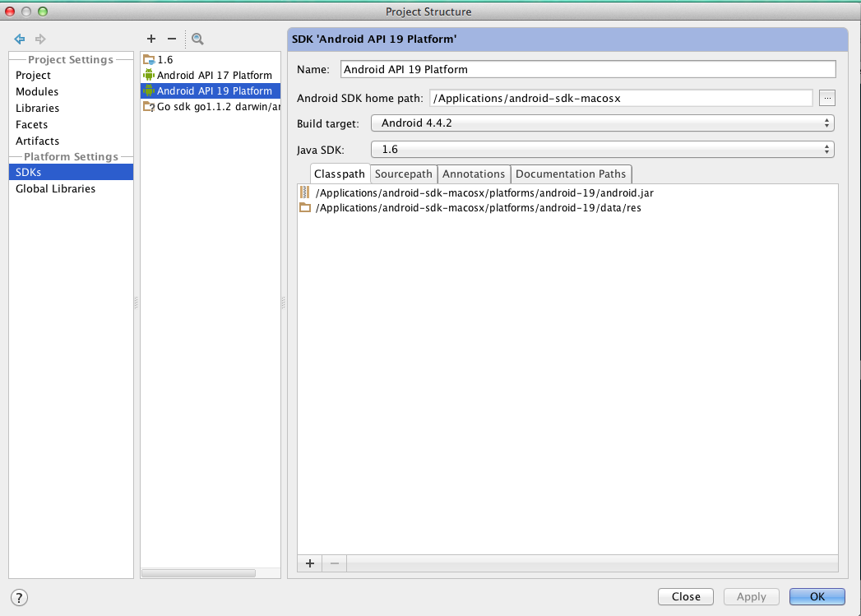Remove the selected SDK using the minus icon
861x616 pixels.
pyautogui.click(x=172, y=39)
